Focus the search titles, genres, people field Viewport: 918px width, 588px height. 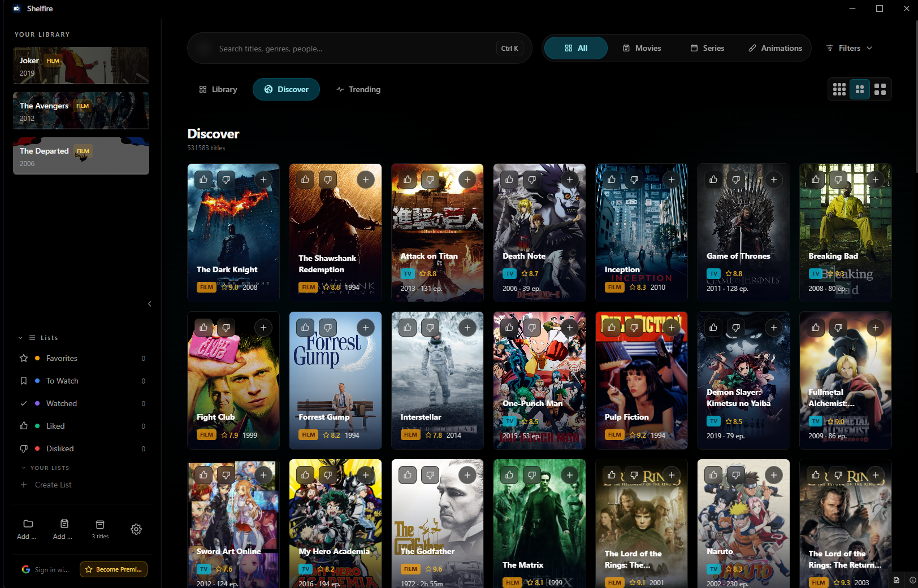pos(360,49)
